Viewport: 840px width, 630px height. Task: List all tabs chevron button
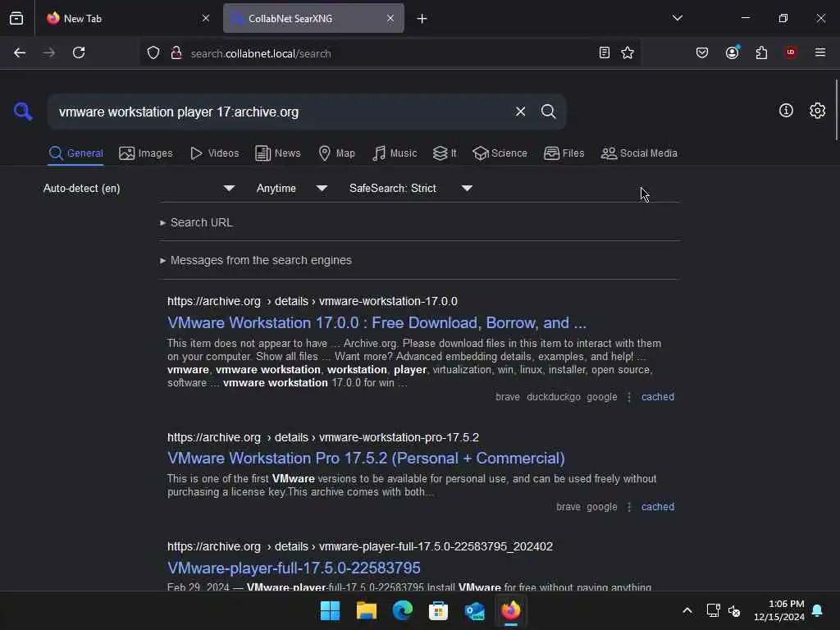pyautogui.click(x=677, y=18)
